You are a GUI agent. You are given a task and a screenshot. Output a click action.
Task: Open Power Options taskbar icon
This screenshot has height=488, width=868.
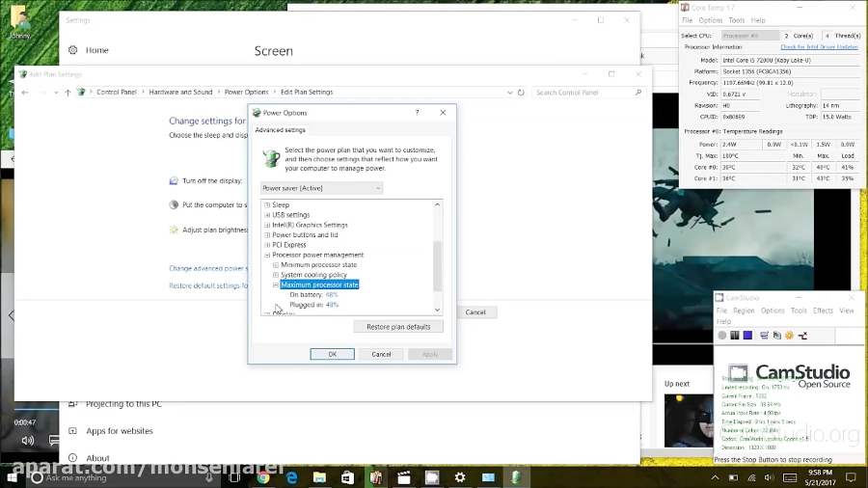click(516, 477)
